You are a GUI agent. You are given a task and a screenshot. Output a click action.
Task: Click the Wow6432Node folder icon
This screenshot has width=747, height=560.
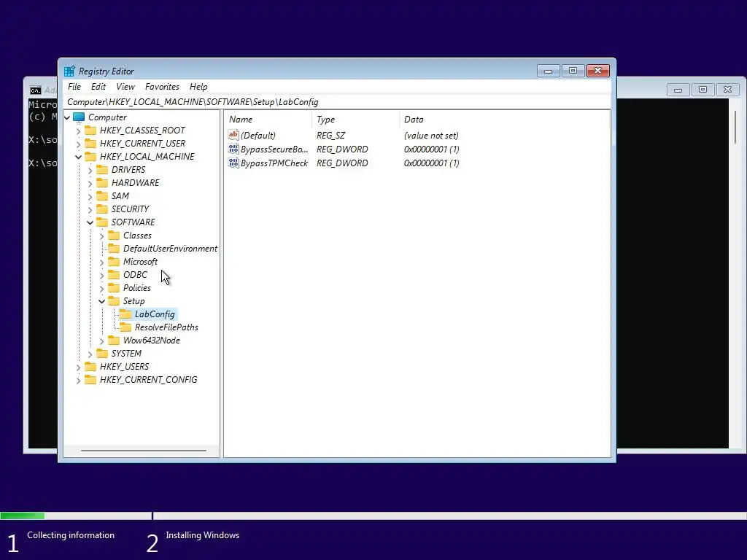coord(114,340)
